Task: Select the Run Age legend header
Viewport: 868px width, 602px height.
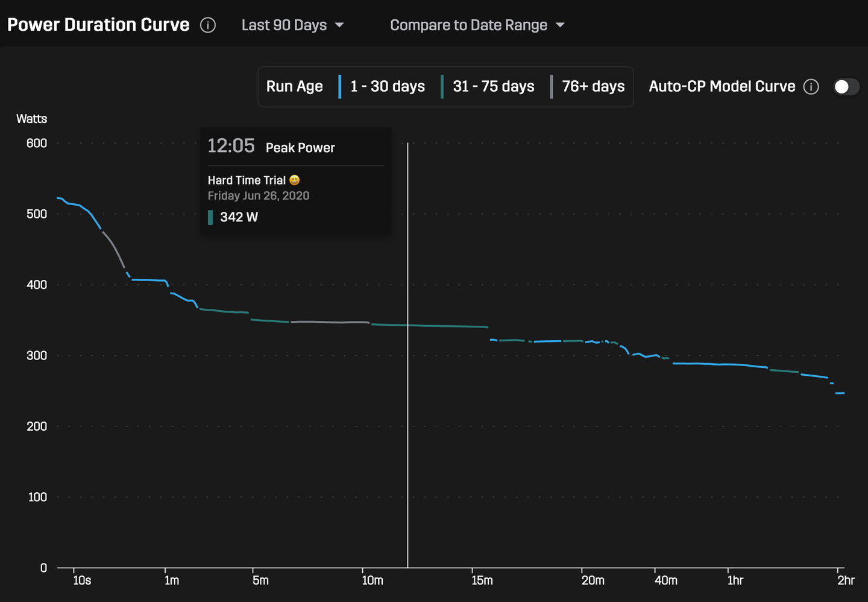Action: 295,86
